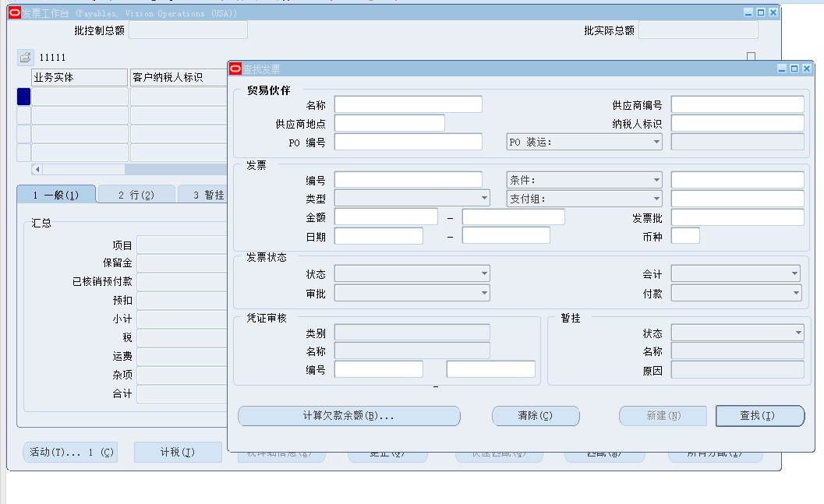Switch to the 2 行(2) tab

(x=136, y=195)
